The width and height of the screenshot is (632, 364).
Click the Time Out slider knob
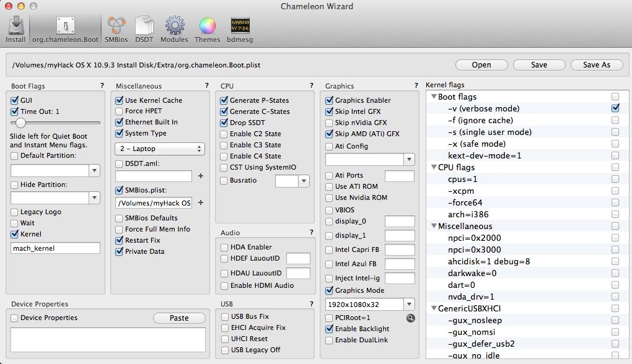(x=20, y=123)
